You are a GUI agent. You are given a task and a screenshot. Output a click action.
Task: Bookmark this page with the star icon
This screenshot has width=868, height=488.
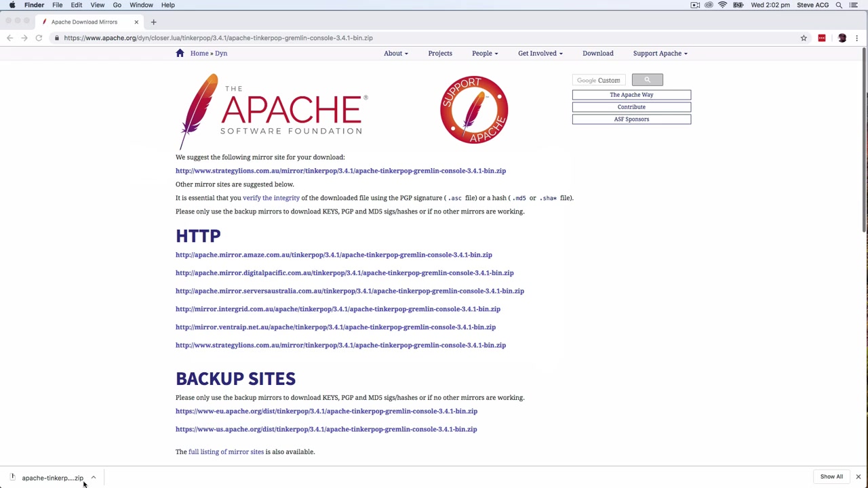tap(804, 38)
